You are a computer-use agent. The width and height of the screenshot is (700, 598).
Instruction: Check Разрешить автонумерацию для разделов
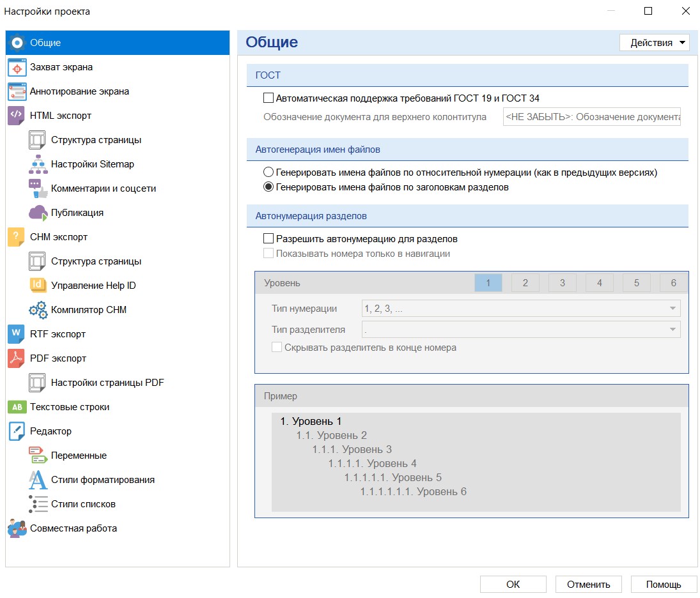click(x=268, y=239)
